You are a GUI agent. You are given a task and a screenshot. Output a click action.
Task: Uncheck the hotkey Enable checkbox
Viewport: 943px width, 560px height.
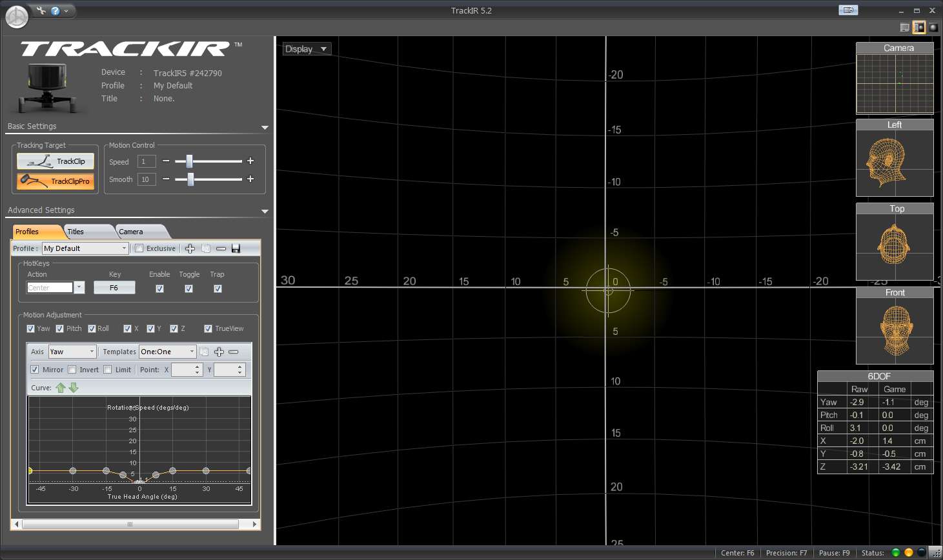pyautogui.click(x=159, y=288)
